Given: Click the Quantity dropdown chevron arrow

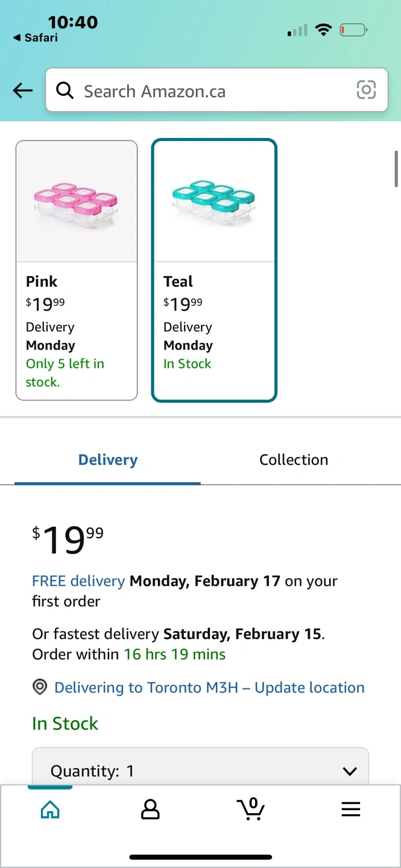Looking at the screenshot, I should [349, 771].
